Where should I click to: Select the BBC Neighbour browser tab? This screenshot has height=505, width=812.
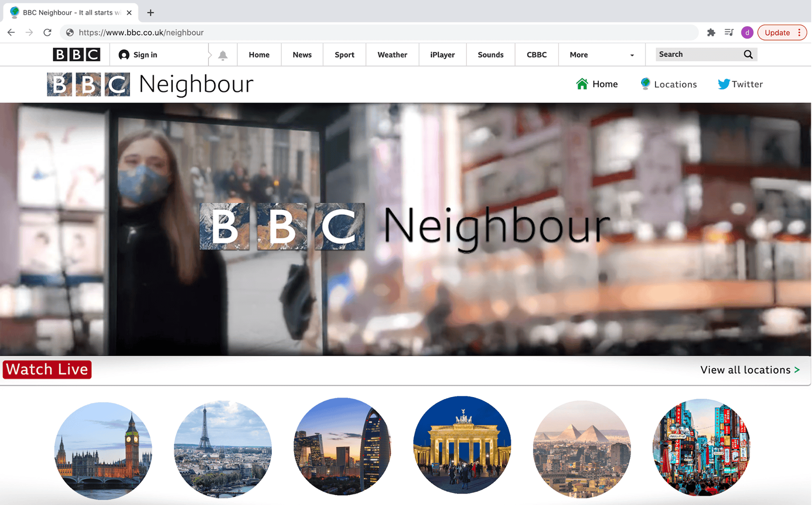(71, 13)
